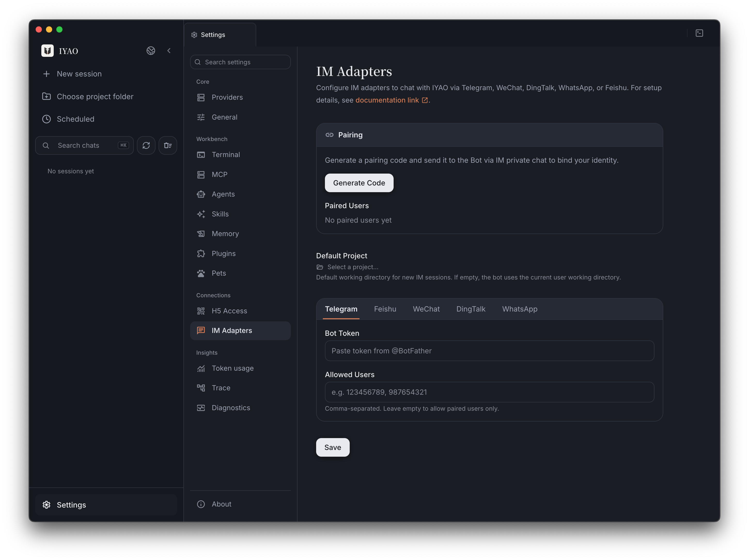Select the Settings tab at top

[220, 35]
